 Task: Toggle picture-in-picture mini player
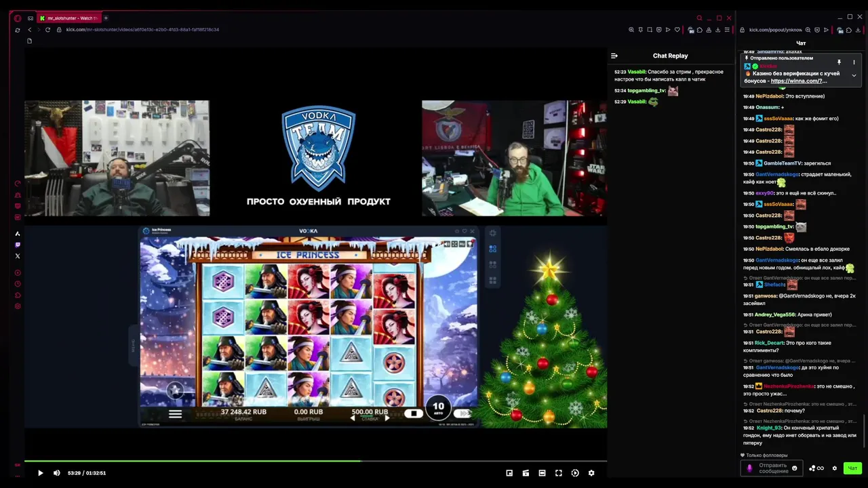click(509, 473)
